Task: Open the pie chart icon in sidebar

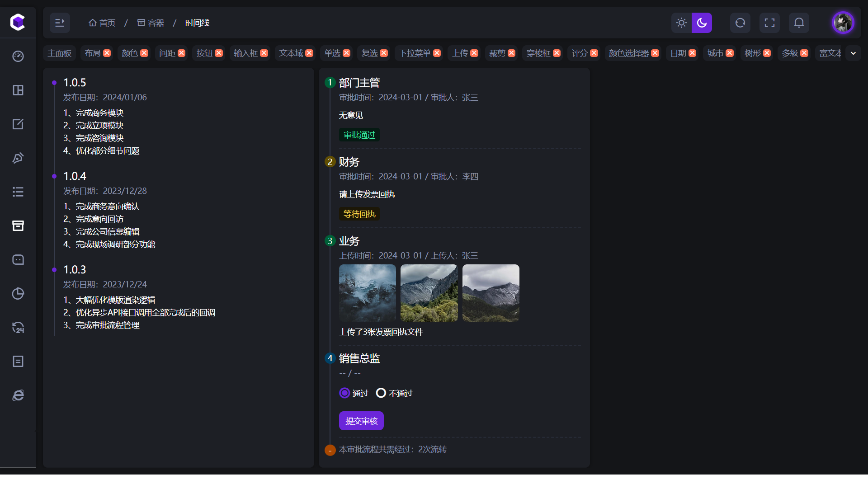Action: [x=18, y=293]
